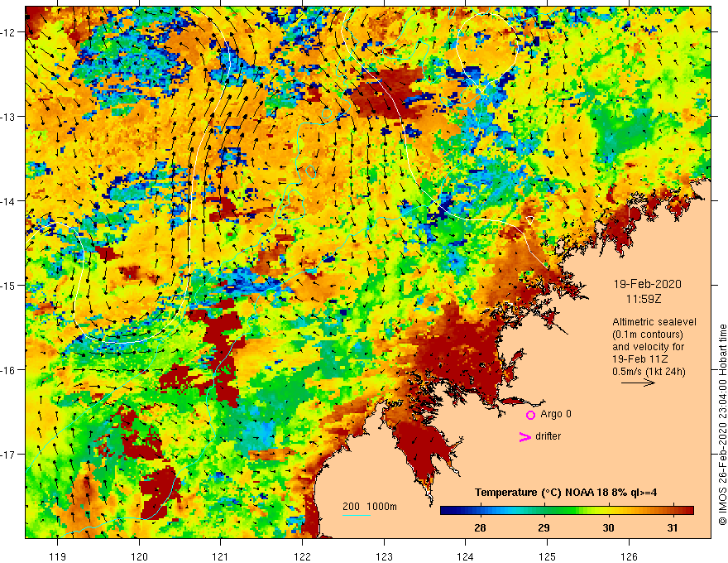The image size is (728, 563).
Task: Click the temperature color bar legend
Action: click(567, 510)
